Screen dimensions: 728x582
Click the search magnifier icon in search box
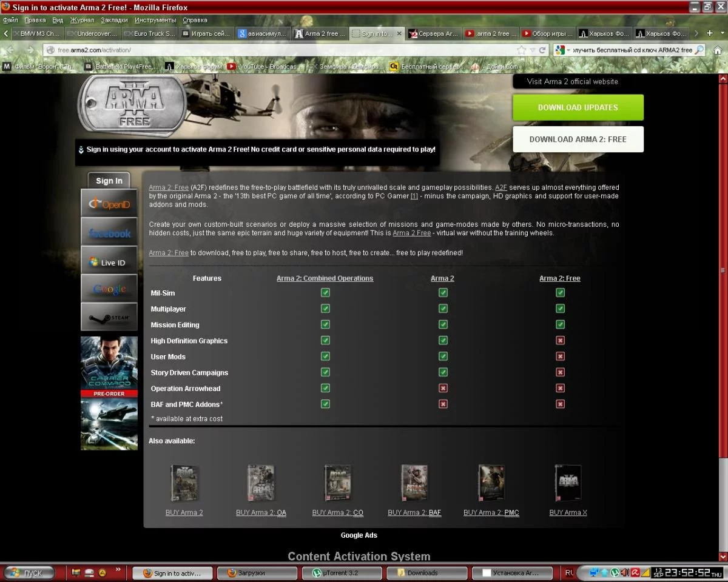(x=699, y=50)
